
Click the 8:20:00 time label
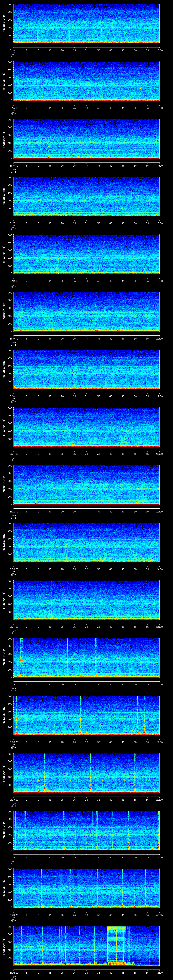pyautogui.click(x=13, y=396)
